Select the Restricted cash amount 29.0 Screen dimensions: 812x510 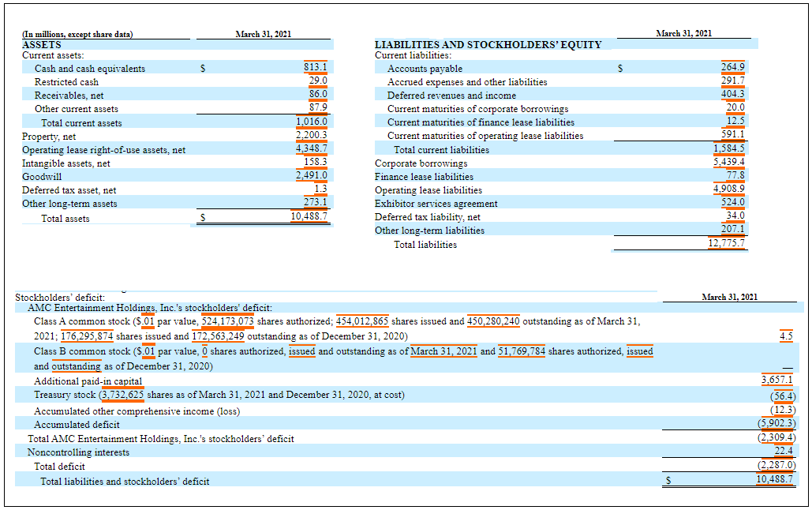click(318, 81)
